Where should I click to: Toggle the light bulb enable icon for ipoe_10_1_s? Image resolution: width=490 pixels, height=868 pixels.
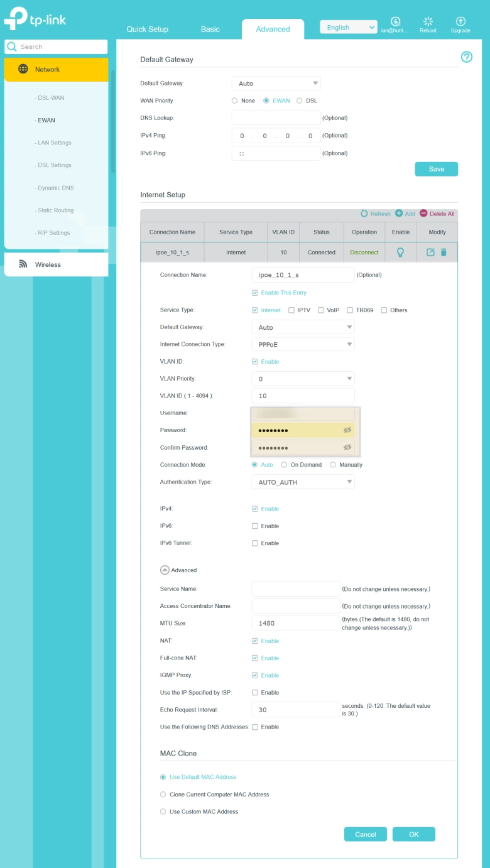pos(400,252)
